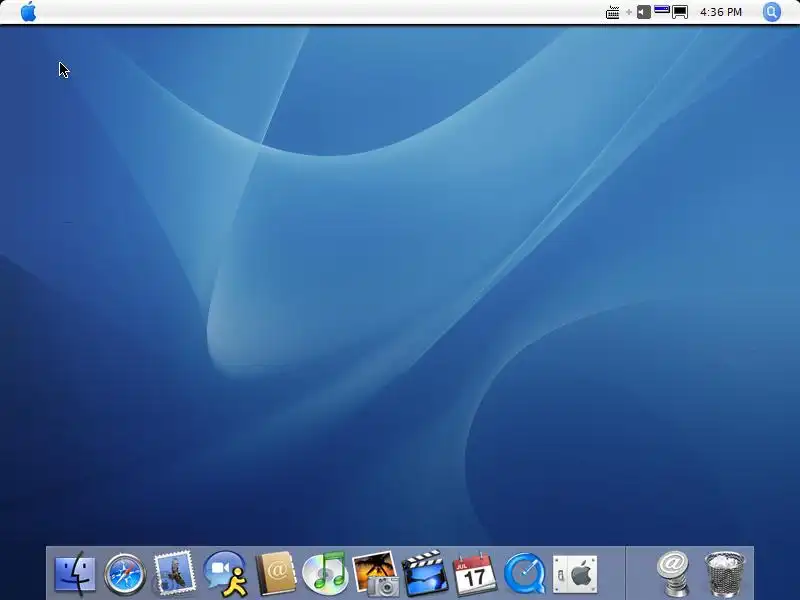
Task: Open Mail stamp icon in dock
Action: point(174,572)
